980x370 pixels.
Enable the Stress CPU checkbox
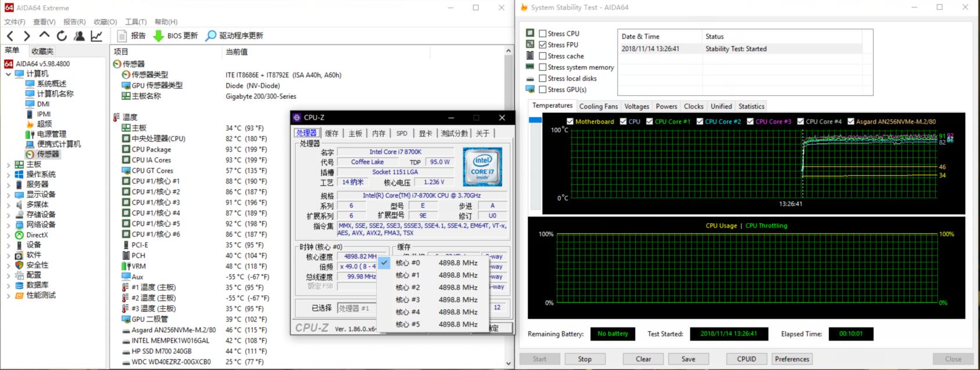tap(542, 34)
